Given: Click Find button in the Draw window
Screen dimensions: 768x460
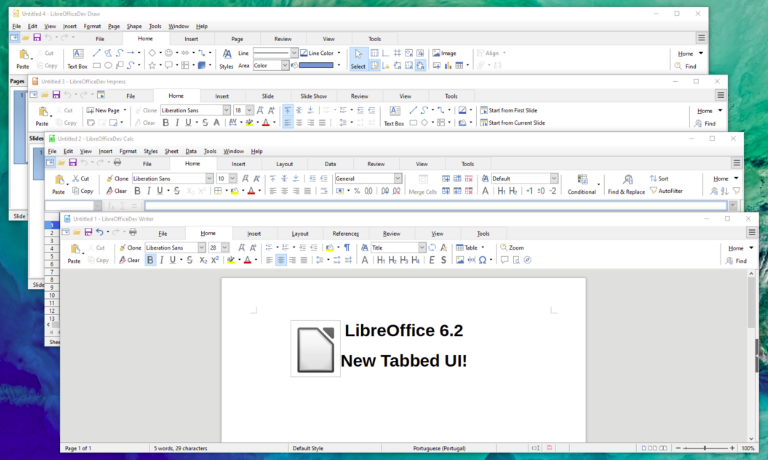Looking at the screenshot, I should click(686, 66).
